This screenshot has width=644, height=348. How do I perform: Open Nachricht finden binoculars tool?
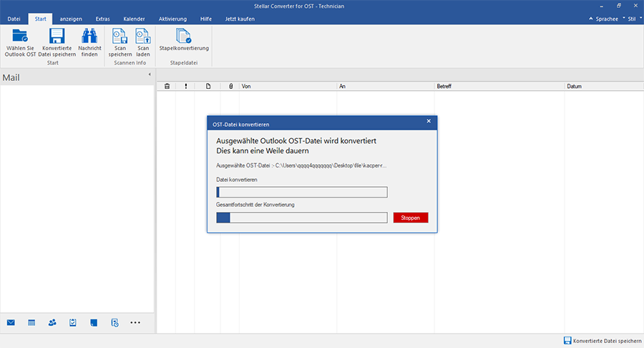89,36
